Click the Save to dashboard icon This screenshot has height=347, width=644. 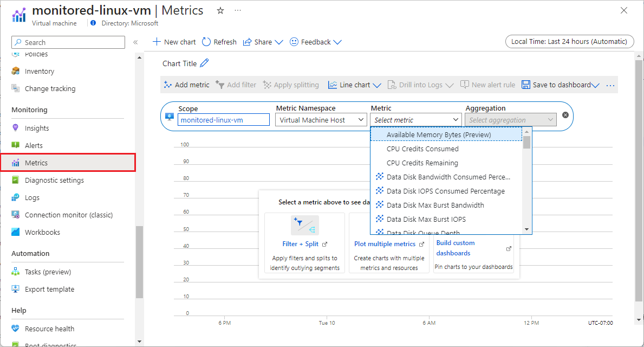525,85
